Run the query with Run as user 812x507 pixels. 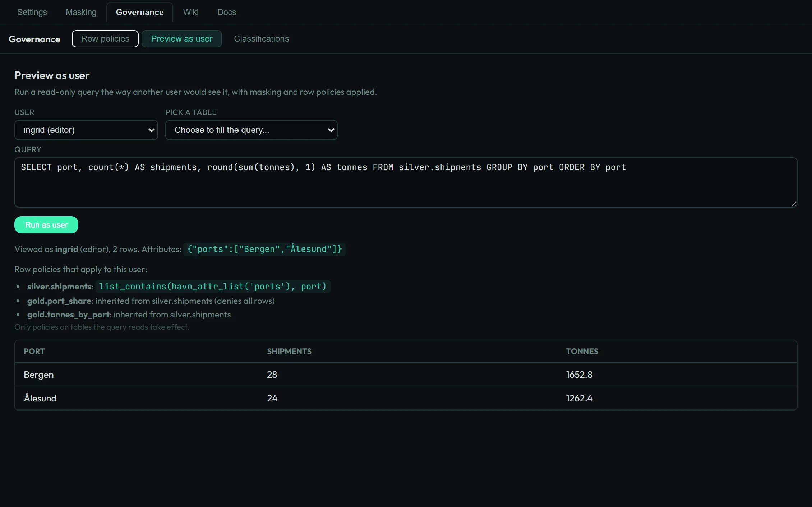coord(46,225)
